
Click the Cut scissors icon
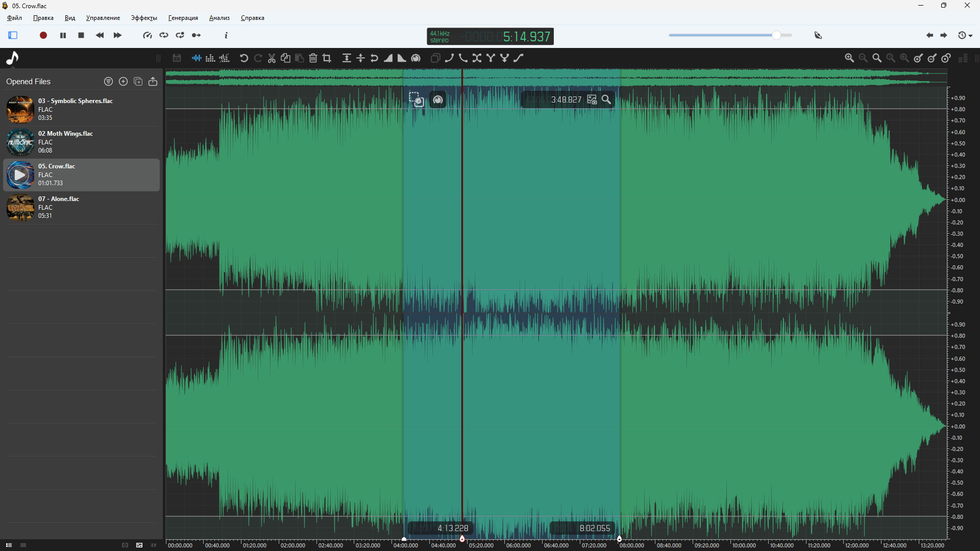point(272,58)
